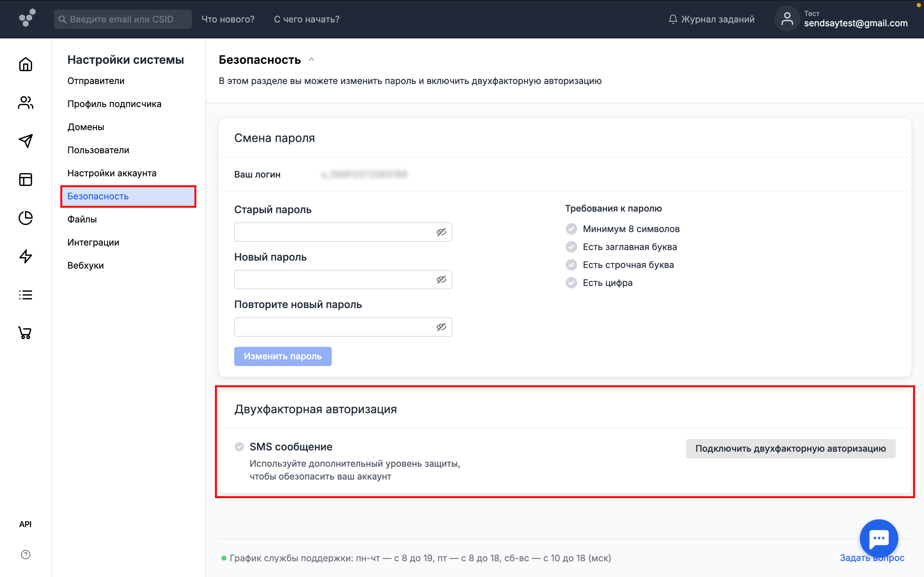The width and height of the screenshot is (924, 577).
Task: Open the shopping cart icon
Action: tap(26, 333)
